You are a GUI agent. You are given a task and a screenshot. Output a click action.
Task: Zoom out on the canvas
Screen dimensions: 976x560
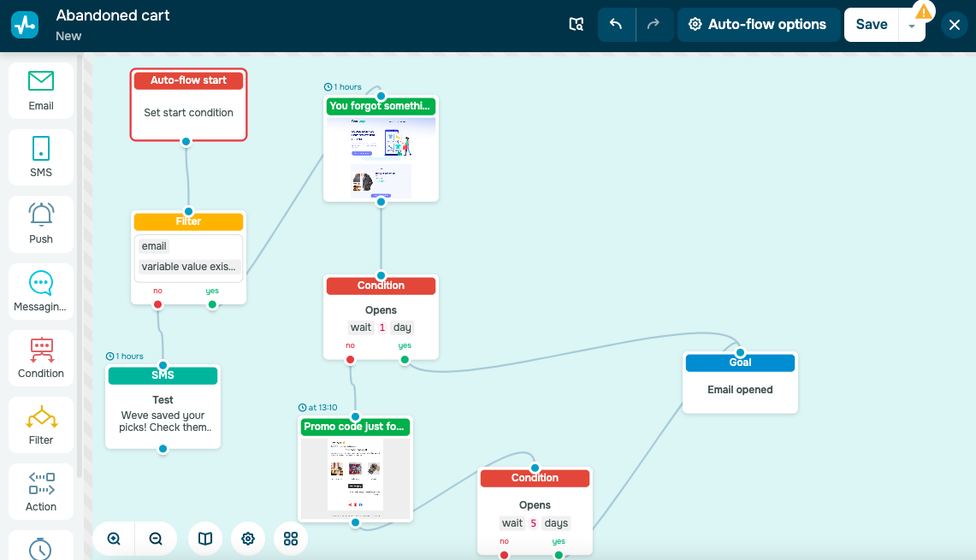point(156,539)
